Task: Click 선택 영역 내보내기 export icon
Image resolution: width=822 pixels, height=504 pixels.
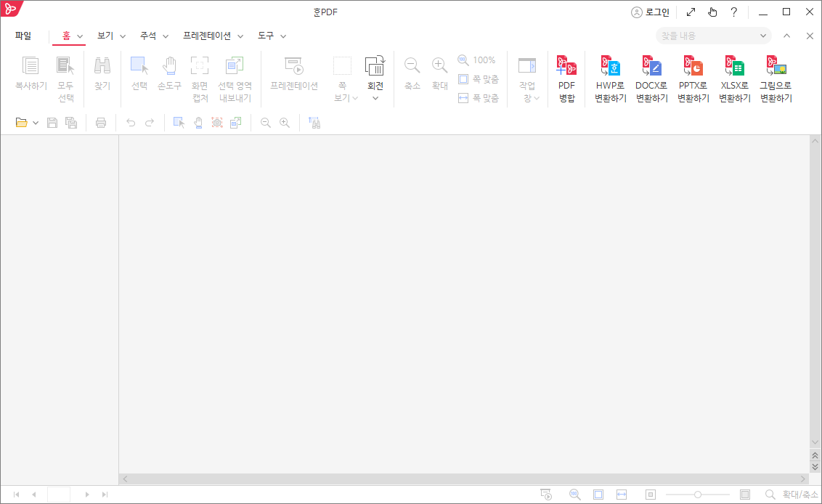Action: click(x=235, y=66)
